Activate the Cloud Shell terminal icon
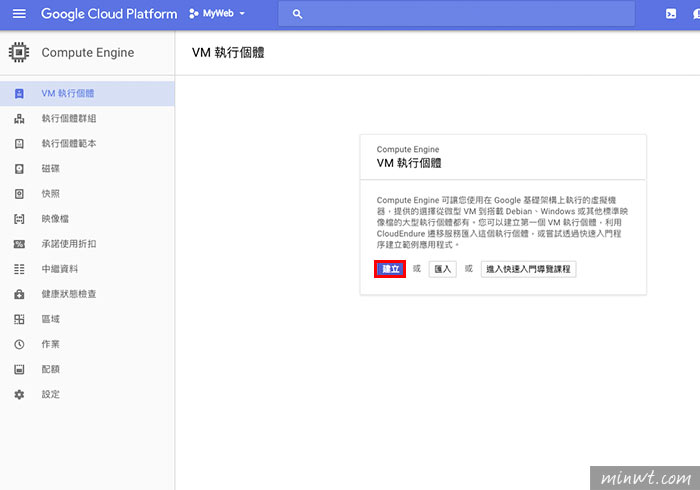700x490 pixels. 671,14
